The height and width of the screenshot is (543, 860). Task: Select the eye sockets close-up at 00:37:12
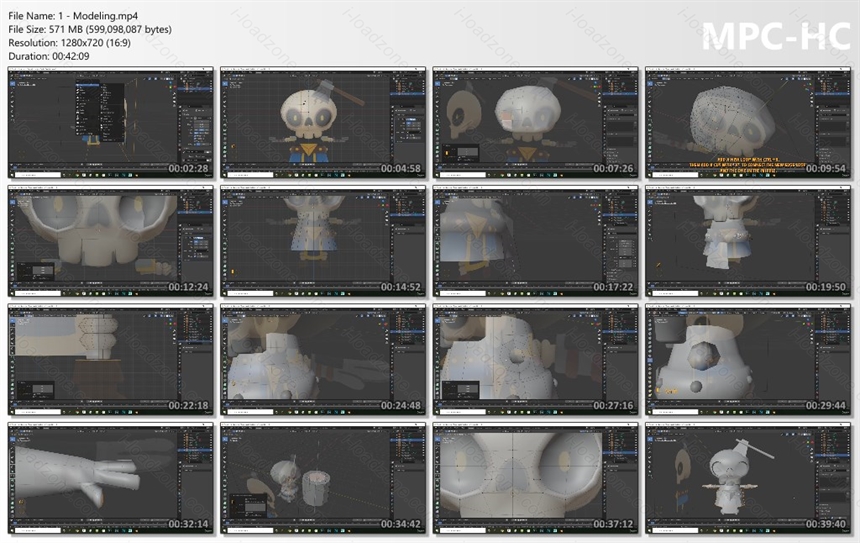(535, 478)
